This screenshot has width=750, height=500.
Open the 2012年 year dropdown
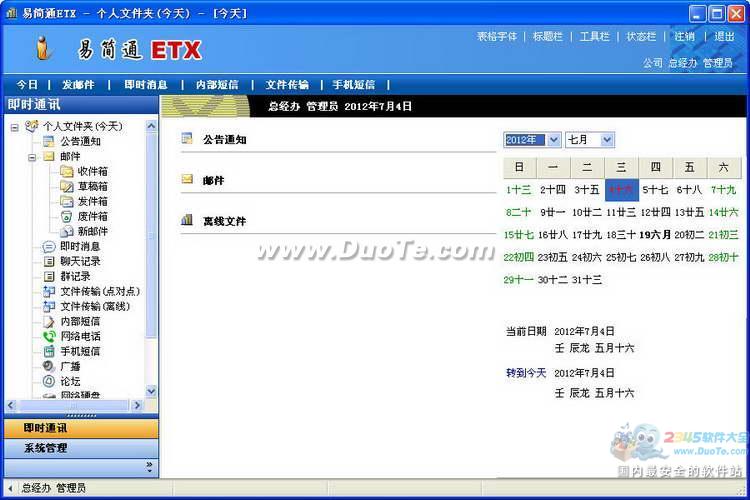553,140
